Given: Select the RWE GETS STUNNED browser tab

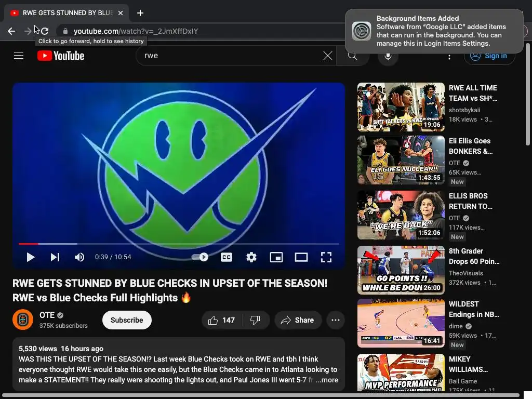Looking at the screenshot, I should coord(66,13).
